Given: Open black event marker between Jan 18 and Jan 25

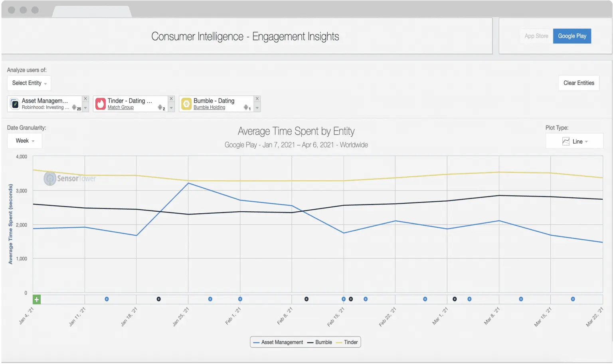Looking at the screenshot, I should click(x=158, y=299).
